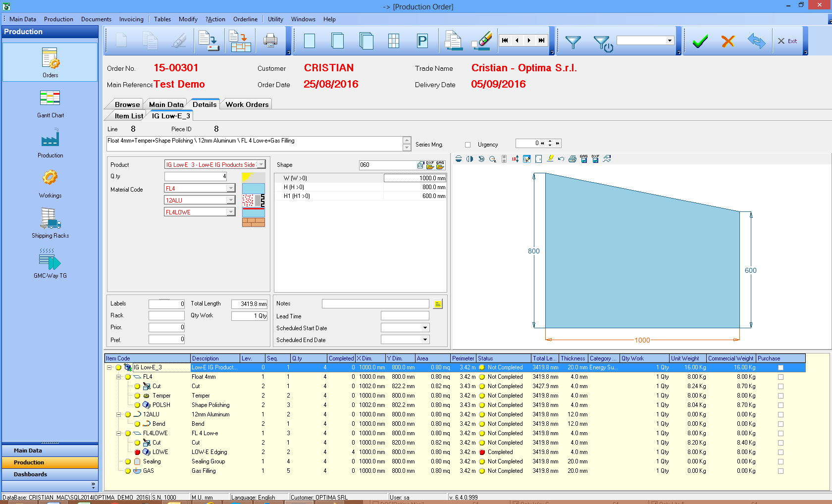
Task: Print the shape drawing
Action: pos(572,159)
